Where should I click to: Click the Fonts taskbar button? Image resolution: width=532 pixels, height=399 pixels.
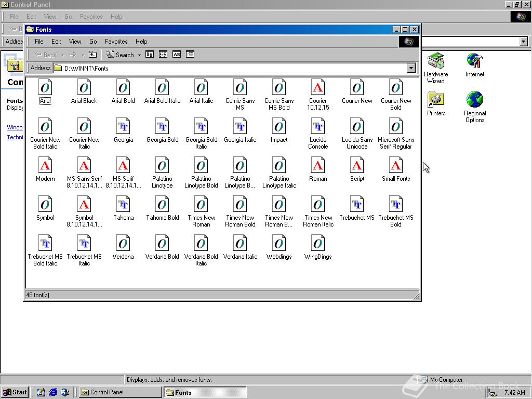[205, 393]
